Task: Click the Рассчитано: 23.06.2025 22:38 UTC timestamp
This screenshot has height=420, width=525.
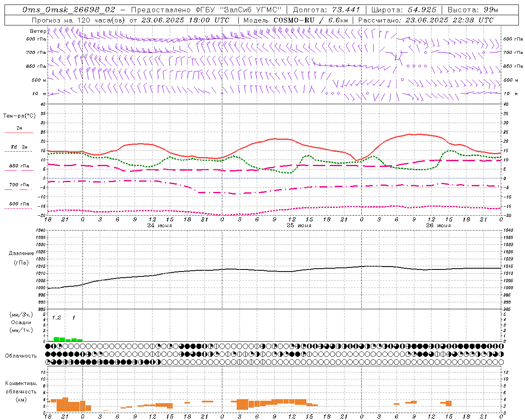Action: coord(426,20)
